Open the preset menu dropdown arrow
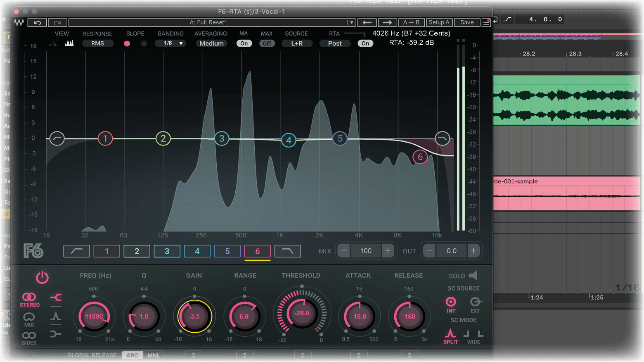644x362 pixels. (x=351, y=22)
